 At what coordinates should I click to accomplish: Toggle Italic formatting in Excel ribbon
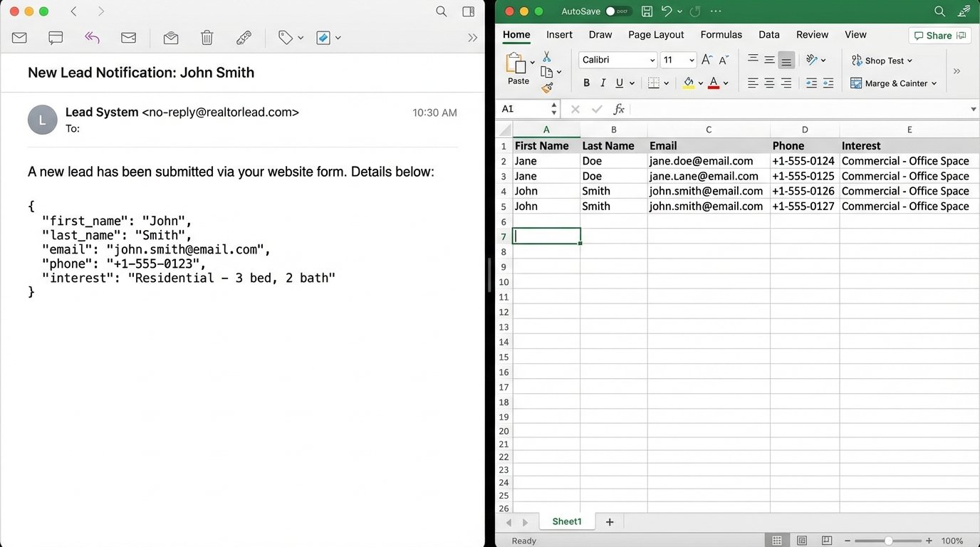[603, 83]
